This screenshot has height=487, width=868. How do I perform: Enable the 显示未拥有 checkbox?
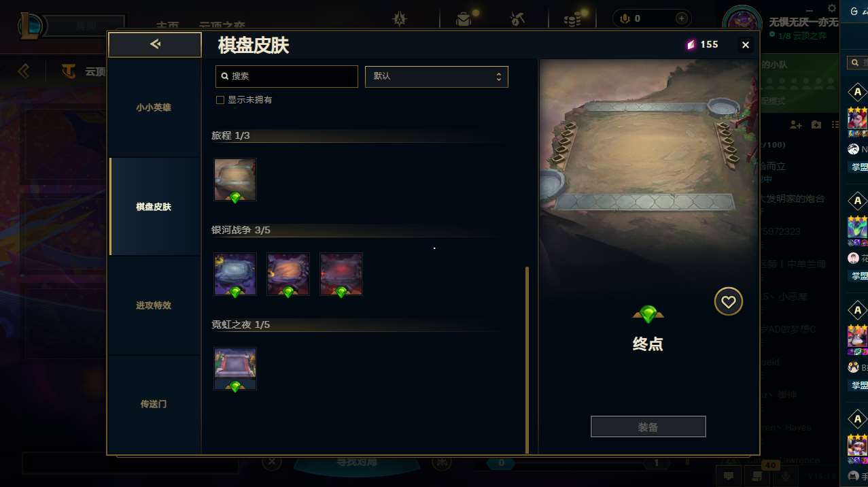pos(220,100)
